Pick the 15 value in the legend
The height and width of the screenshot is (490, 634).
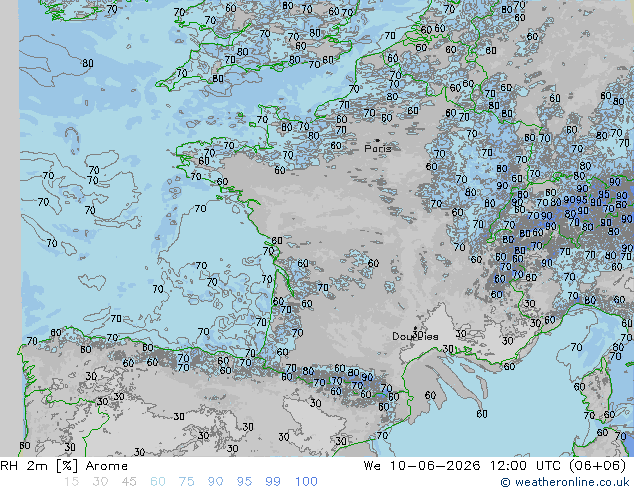coord(71,482)
